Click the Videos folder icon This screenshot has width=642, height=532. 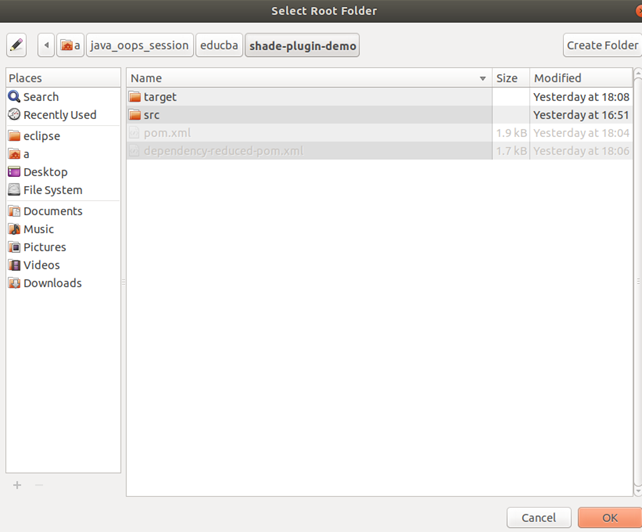pyautogui.click(x=14, y=265)
